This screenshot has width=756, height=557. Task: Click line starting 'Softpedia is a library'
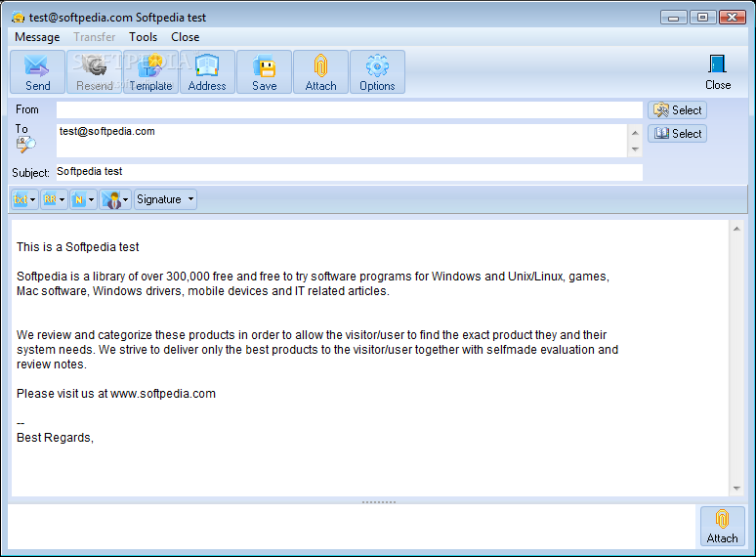[313, 277]
